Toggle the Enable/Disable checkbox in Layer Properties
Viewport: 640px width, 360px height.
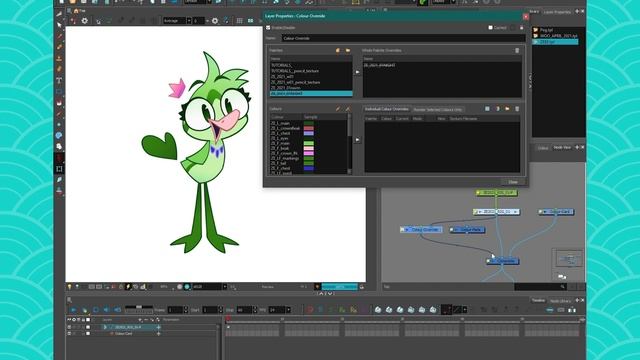(268, 27)
